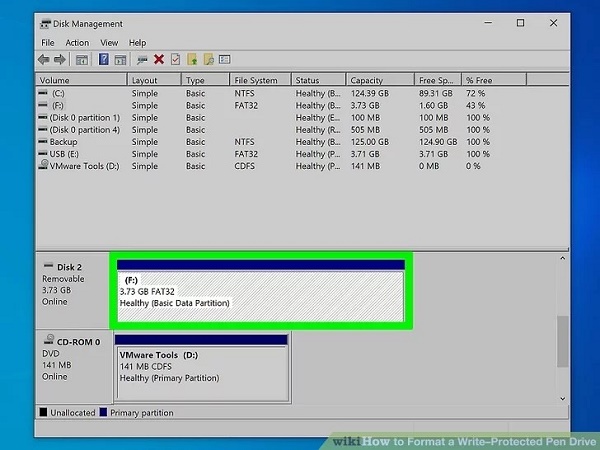Select the USB (E:) volume row
Viewport: 600px width, 450px height.
coord(264,154)
